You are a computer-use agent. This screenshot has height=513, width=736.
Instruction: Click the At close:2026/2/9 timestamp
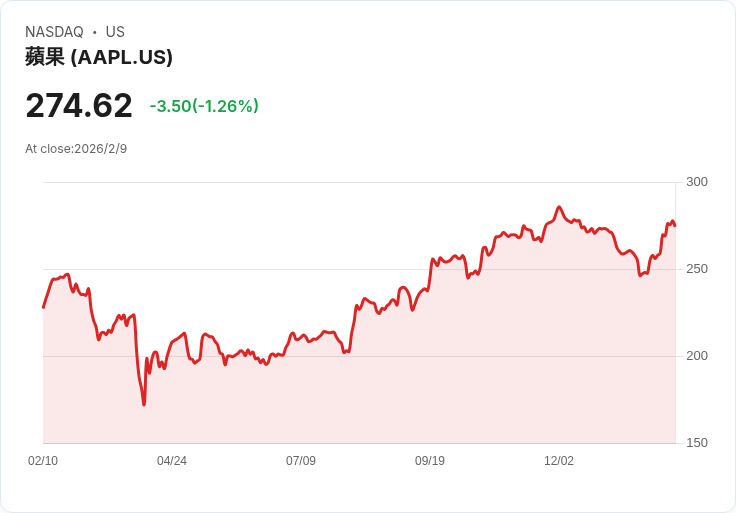76,149
